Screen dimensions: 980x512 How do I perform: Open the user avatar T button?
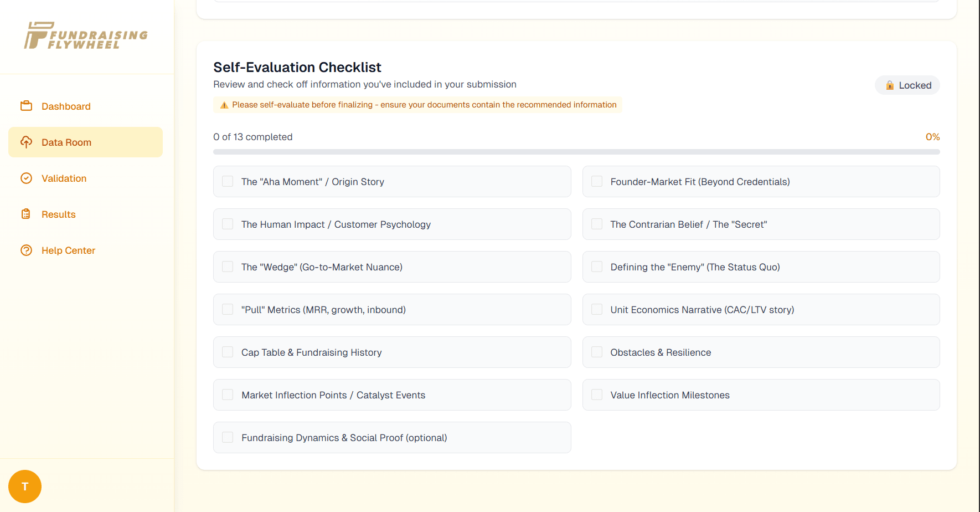click(25, 487)
